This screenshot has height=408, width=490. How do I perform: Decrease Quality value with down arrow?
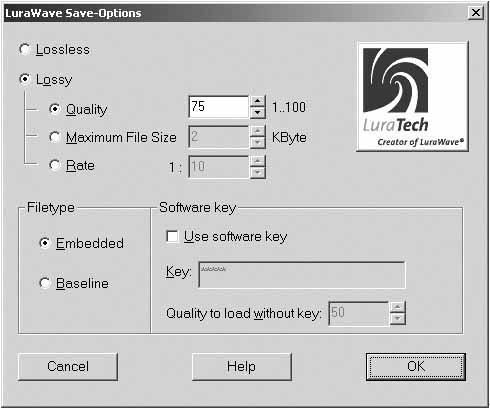(x=257, y=113)
